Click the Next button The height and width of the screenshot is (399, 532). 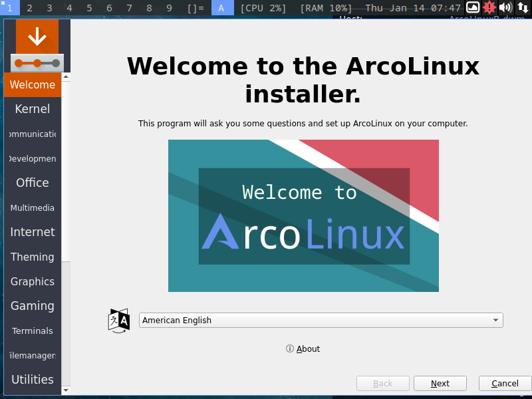pos(440,384)
